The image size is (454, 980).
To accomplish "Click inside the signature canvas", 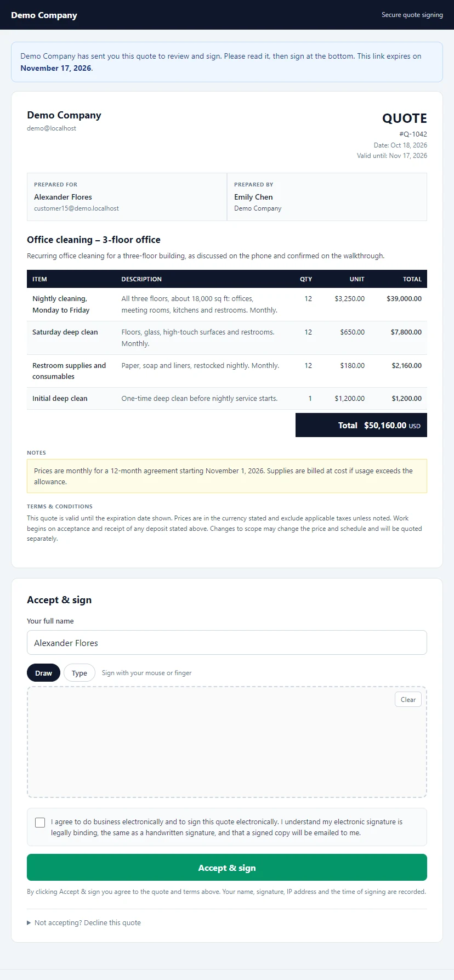I will click(227, 742).
